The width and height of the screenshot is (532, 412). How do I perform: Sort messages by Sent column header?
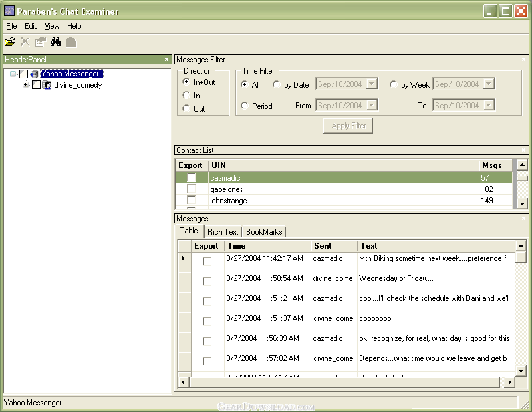[334, 246]
